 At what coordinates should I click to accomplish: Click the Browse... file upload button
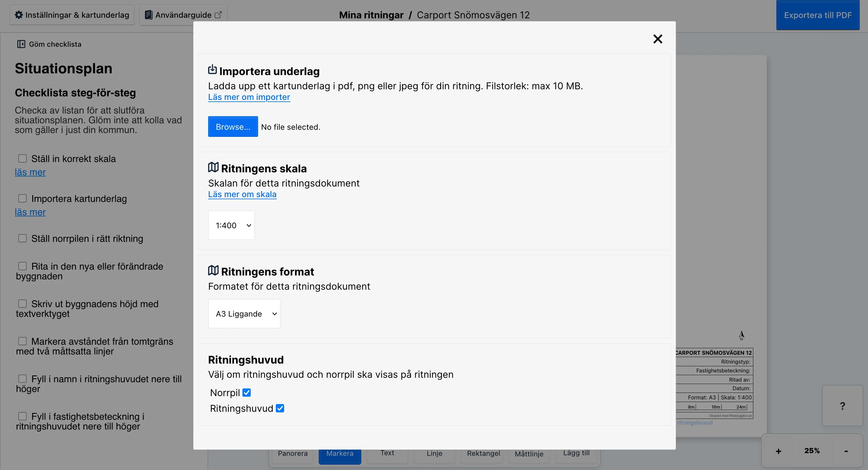click(x=233, y=127)
